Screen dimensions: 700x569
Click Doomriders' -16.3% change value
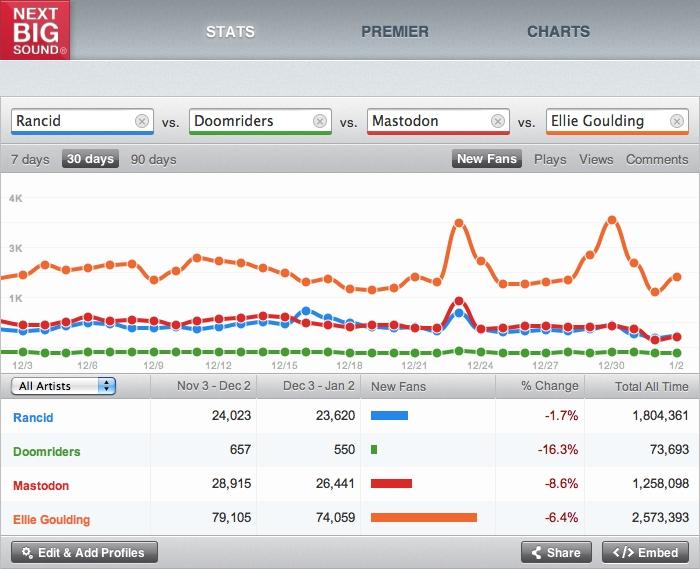tap(558, 449)
